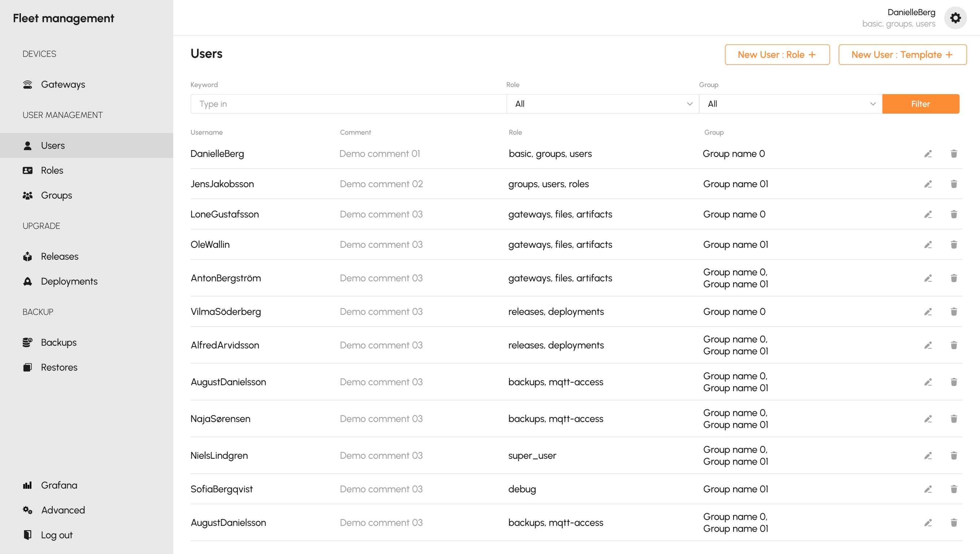Screen dimensions: 980x554
Task: Edit JensJakobsson user with pencil icon
Action: [x=928, y=184]
